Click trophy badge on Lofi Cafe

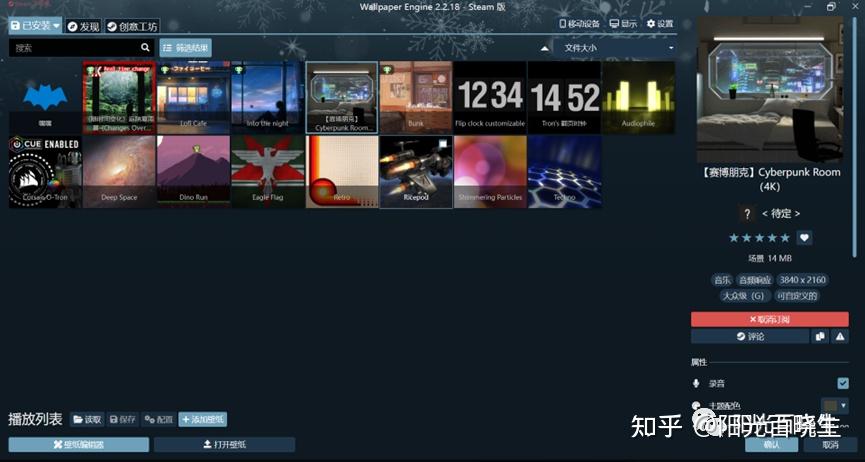[x=164, y=70]
